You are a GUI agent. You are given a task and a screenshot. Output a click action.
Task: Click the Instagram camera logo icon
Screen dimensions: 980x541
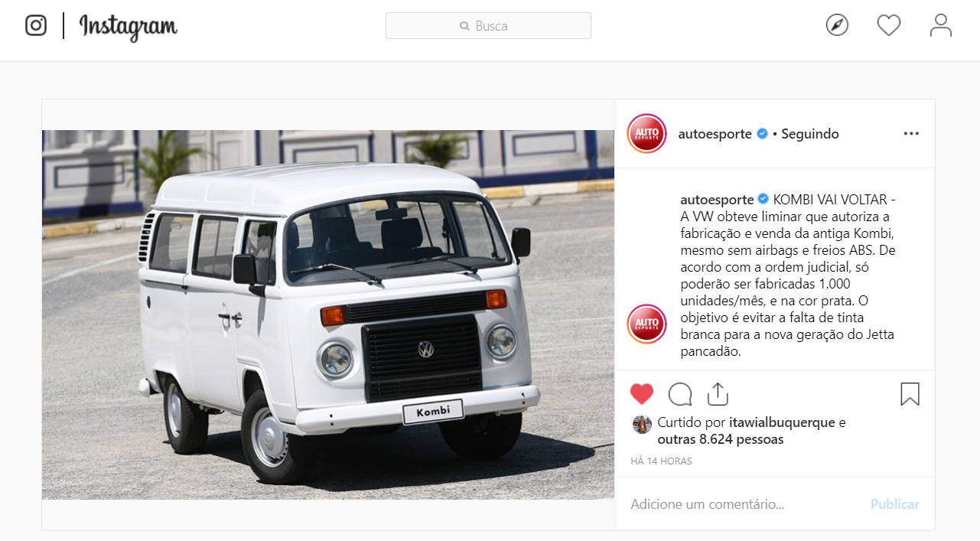coord(36,25)
